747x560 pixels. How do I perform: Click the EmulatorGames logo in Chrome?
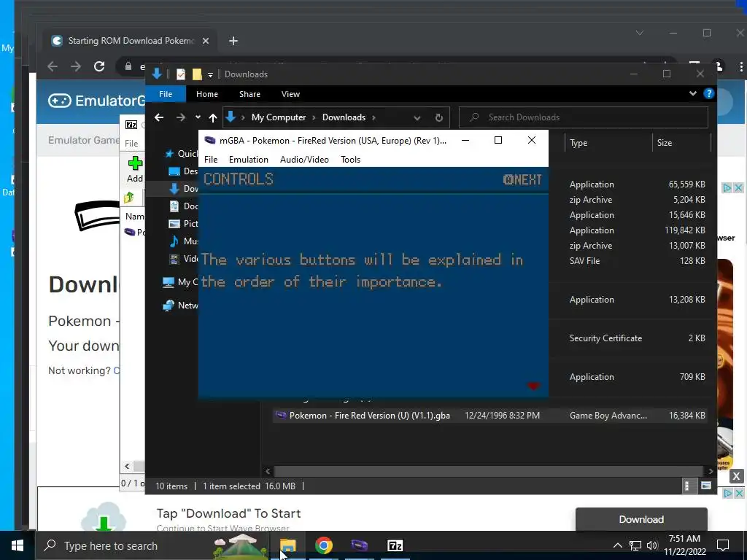(97, 101)
